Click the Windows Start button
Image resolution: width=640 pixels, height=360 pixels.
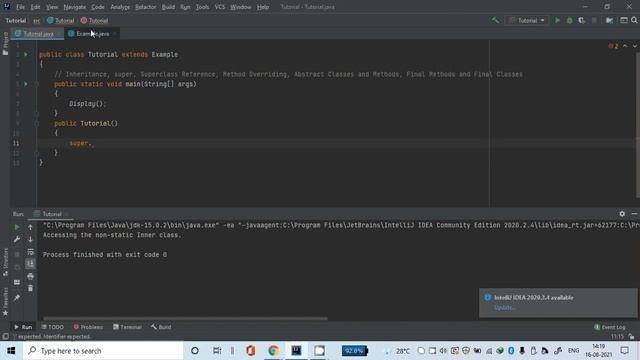tap(11, 351)
